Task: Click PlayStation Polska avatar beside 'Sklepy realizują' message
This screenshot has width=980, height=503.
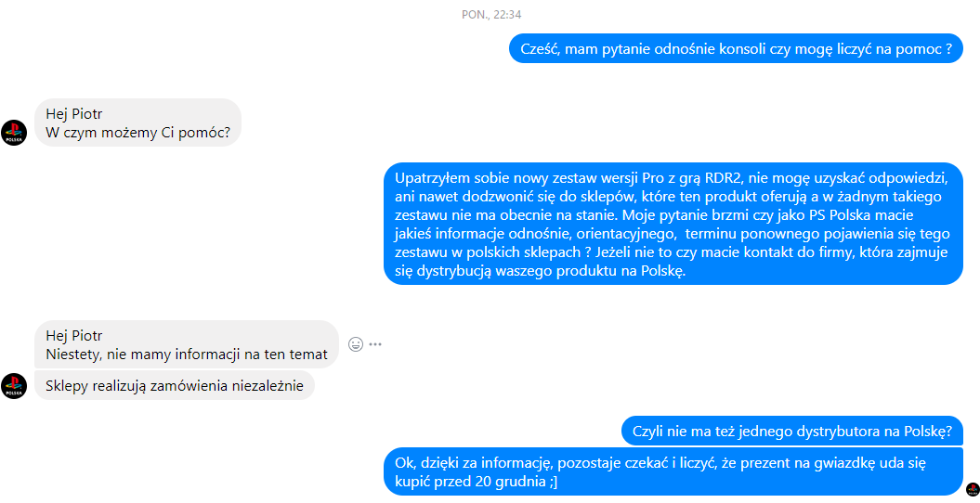Action: [x=14, y=386]
